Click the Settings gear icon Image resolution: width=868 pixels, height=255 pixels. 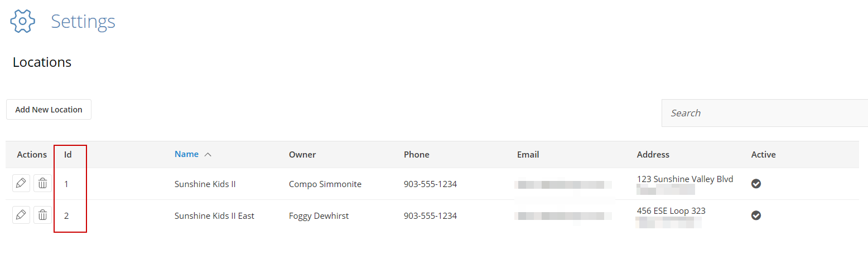[x=23, y=21]
